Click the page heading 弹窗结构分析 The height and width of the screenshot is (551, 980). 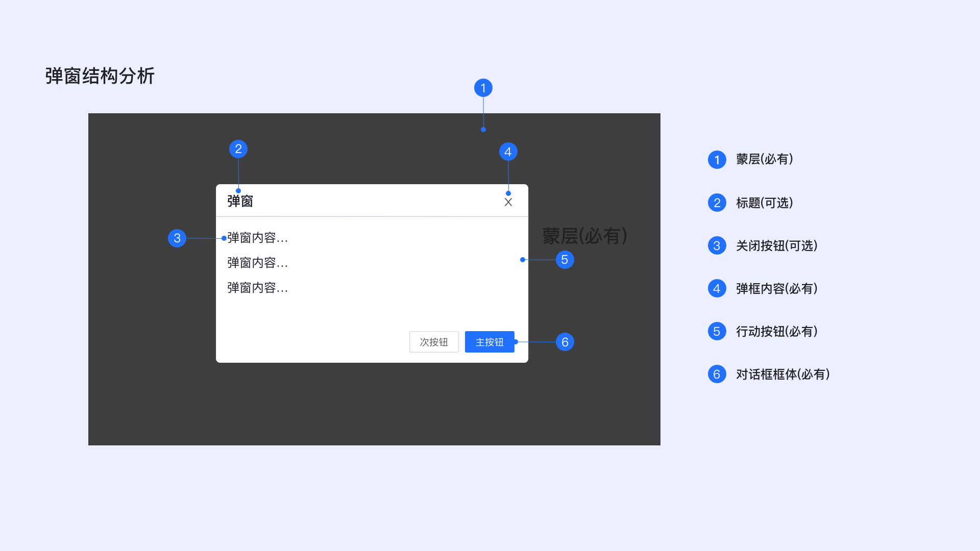coord(100,76)
